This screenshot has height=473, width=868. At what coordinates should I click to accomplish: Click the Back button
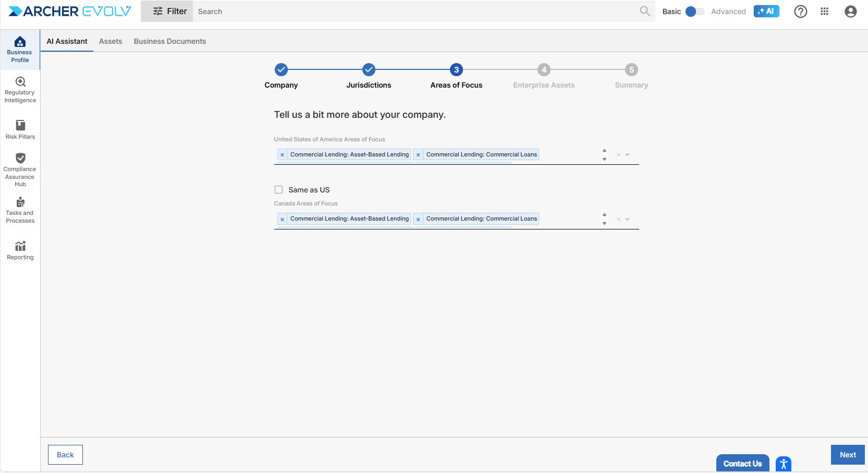65,455
